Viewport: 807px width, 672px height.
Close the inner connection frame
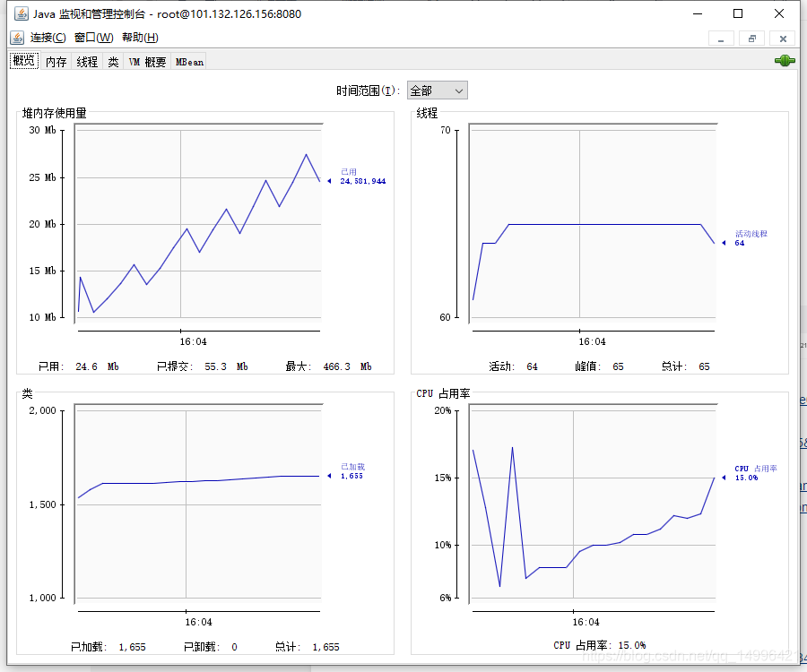pyautogui.click(x=783, y=39)
